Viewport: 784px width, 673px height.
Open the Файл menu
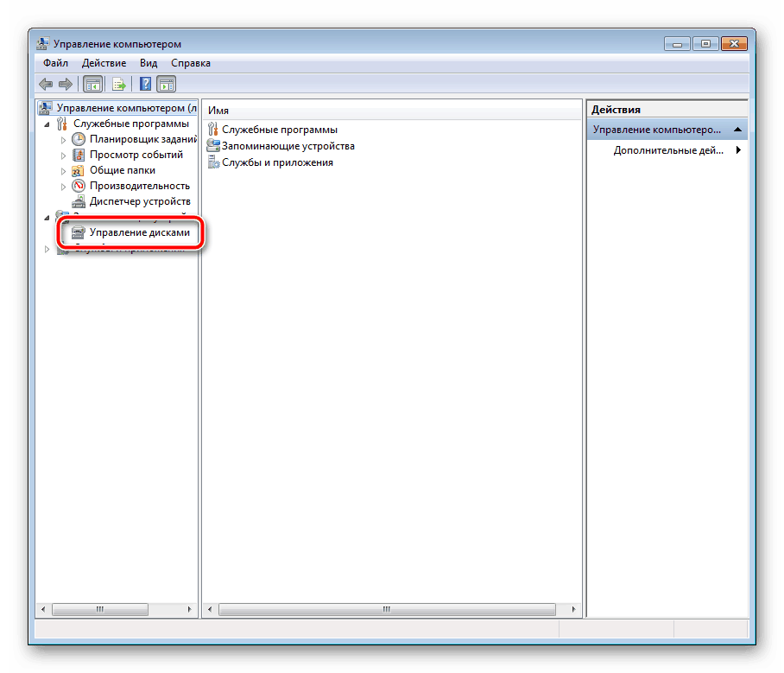point(55,63)
